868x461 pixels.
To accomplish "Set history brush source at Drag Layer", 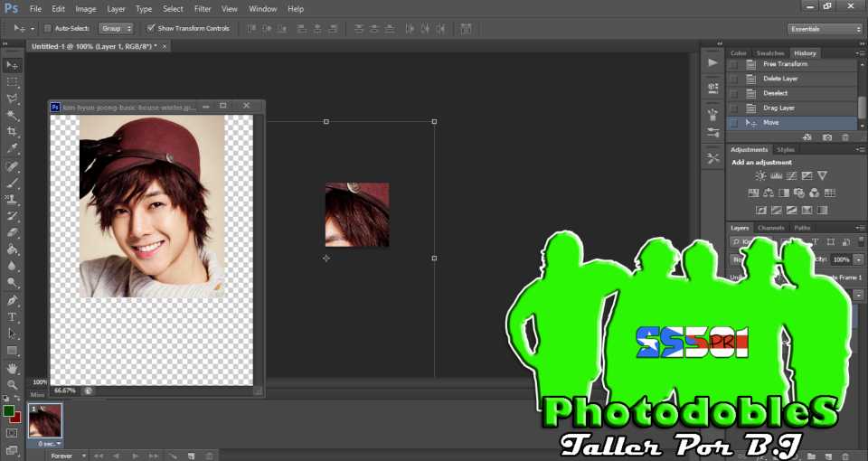I will coord(733,108).
